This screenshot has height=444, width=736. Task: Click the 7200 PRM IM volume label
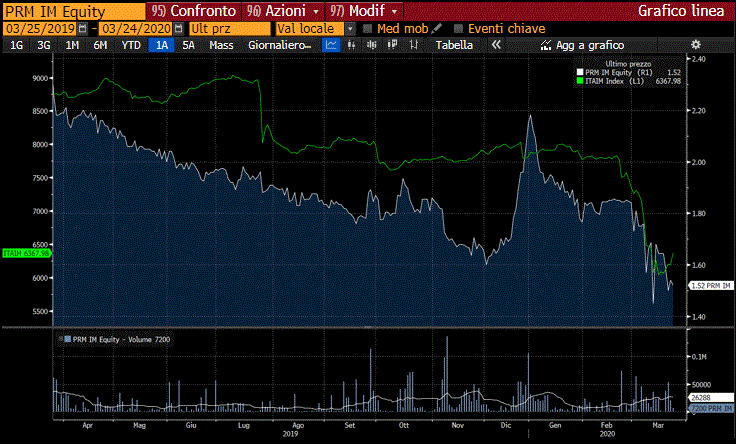[711, 408]
